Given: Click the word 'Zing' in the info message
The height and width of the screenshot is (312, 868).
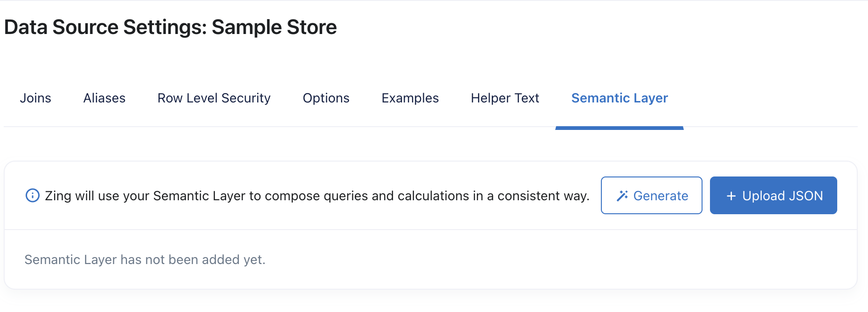Looking at the screenshot, I should click(58, 196).
